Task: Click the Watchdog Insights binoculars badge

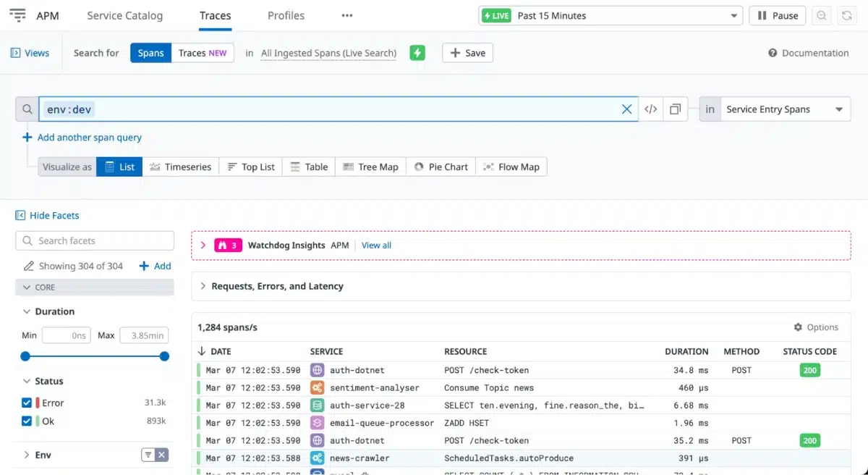Action: (x=228, y=245)
